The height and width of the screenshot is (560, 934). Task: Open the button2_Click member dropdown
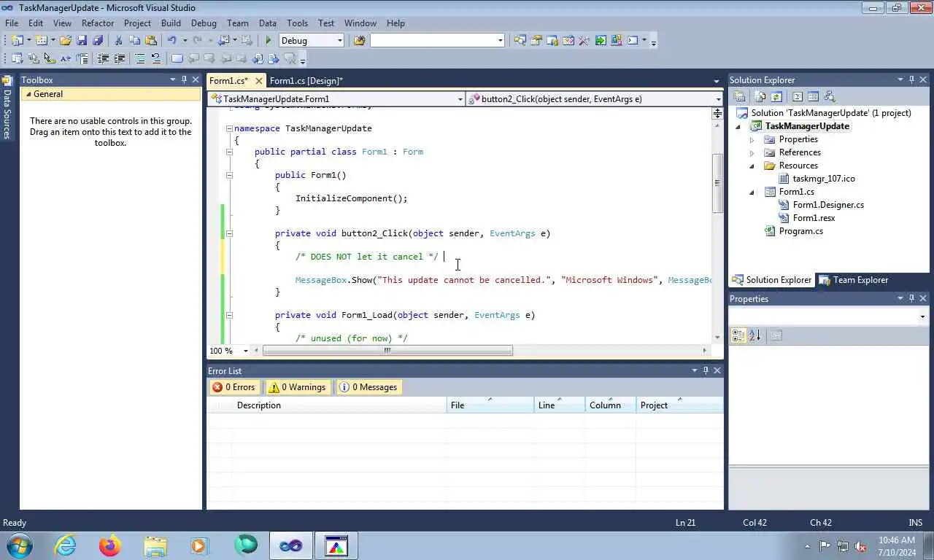tap(718, 99)
